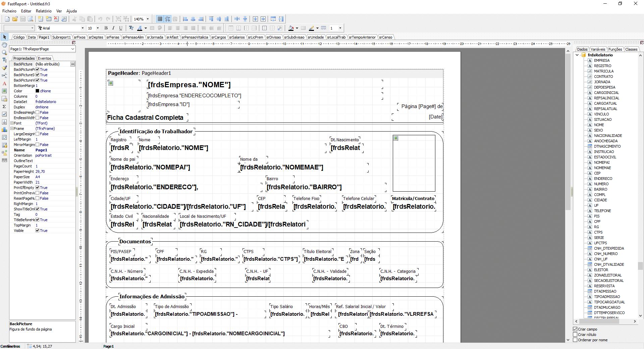Image resolution: width=644 pixels, height=349 pixels.
Task: Select the Zoom magnifier tool
Action: point(4,52)
